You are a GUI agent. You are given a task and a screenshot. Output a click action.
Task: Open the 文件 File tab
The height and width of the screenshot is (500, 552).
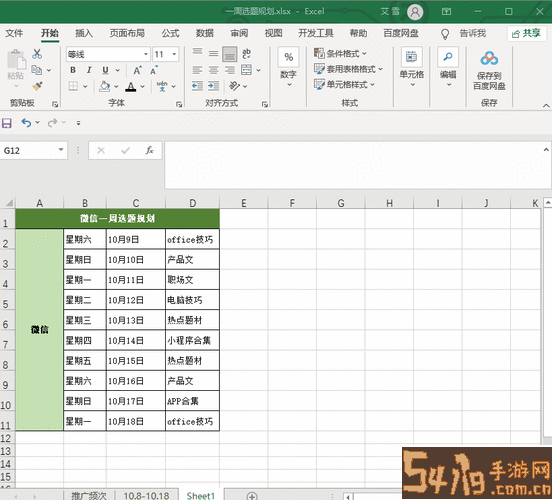pos(14,33)
